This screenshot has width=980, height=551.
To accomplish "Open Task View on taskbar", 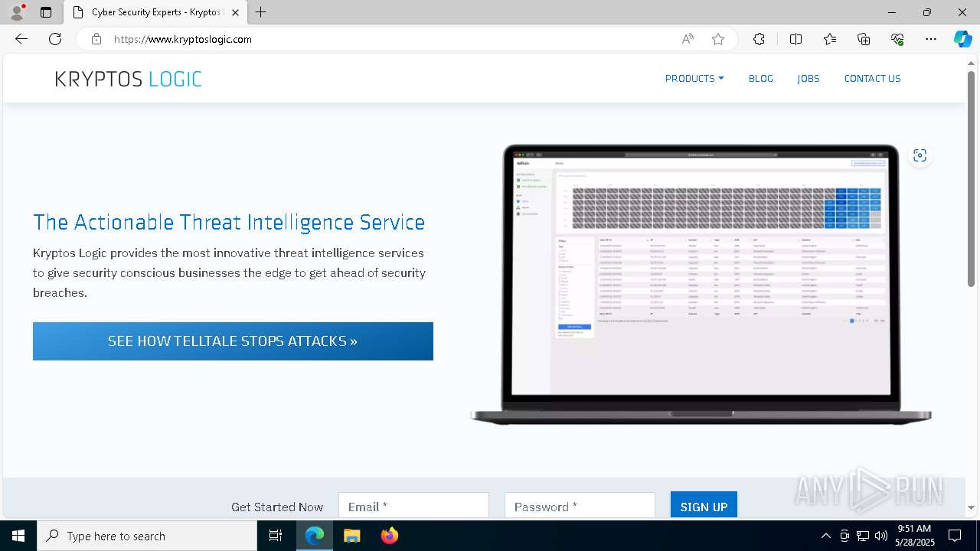I will (276, 536).
